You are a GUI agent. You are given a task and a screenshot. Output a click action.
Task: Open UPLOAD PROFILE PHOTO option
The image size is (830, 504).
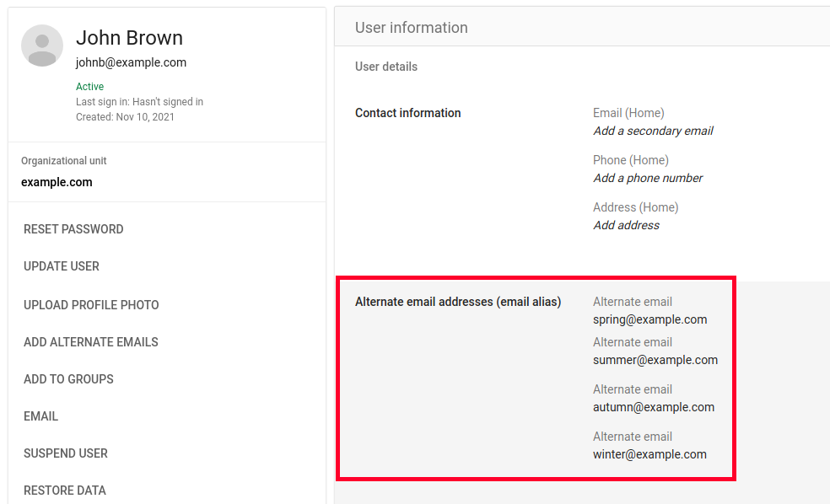click(91, 305)
